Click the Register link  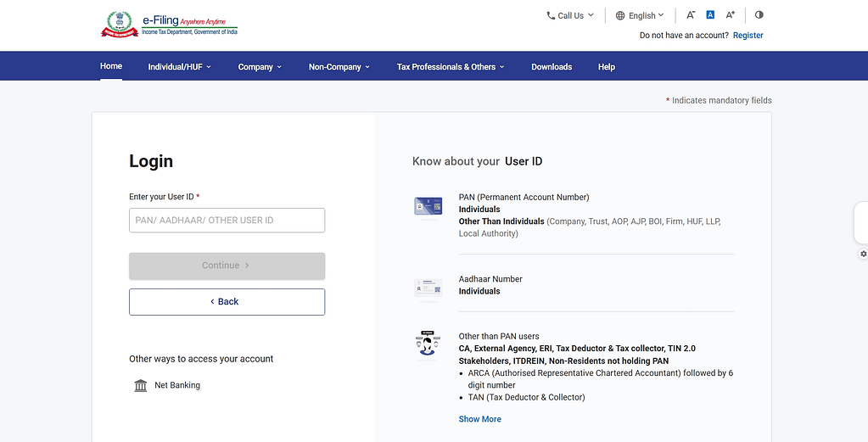pos(748,36)
